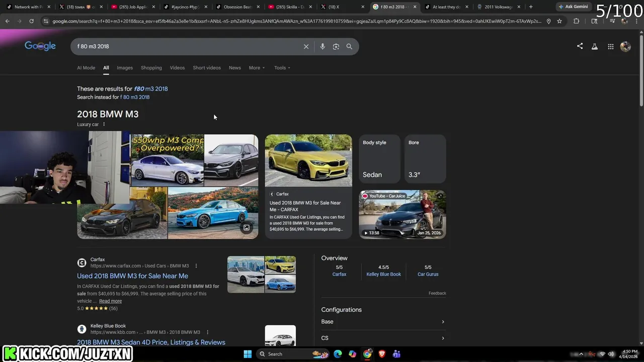Open the blue BMW M3 image

pos(213,213)
